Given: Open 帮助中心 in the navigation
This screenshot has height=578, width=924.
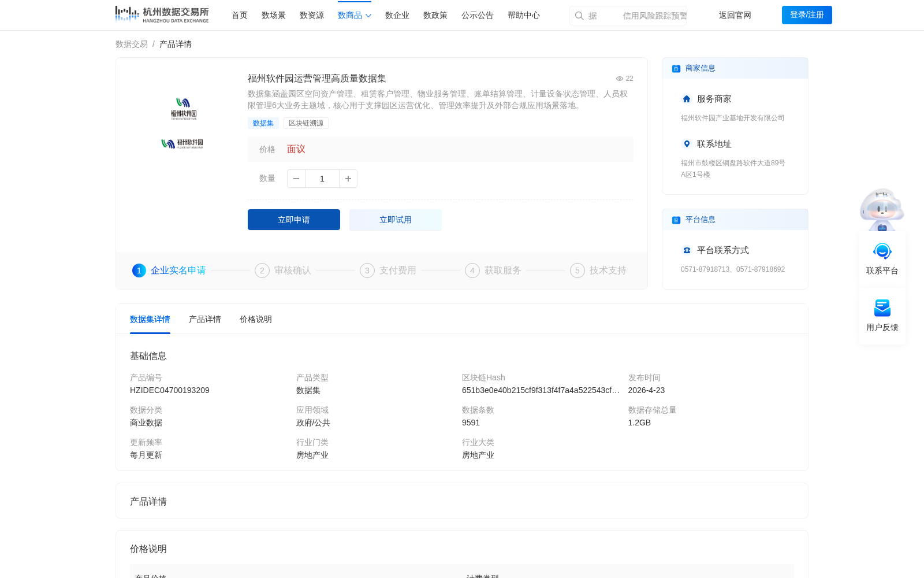Looking at the screenshot, I should click(x=524, y=15).
